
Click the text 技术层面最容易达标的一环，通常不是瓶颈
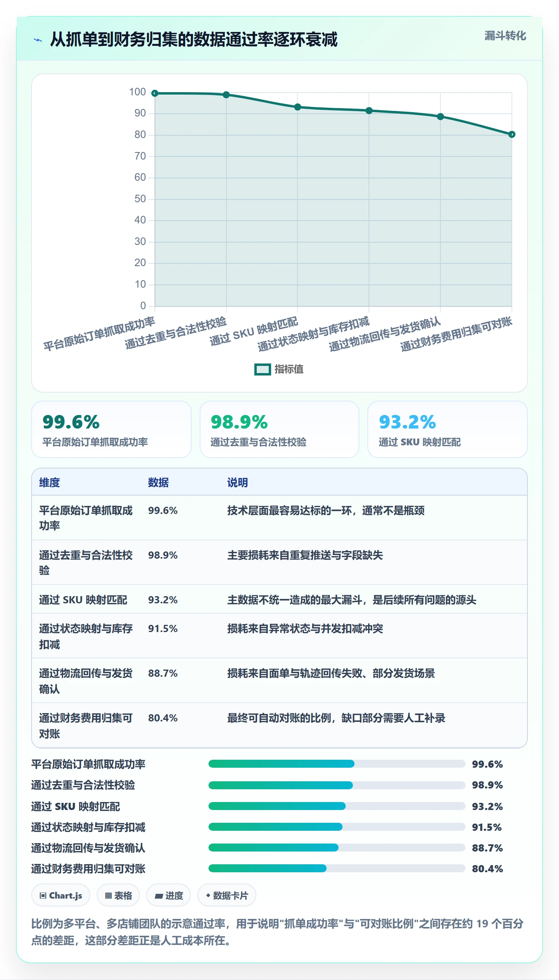pyautogui.click(x=326, y=510)
